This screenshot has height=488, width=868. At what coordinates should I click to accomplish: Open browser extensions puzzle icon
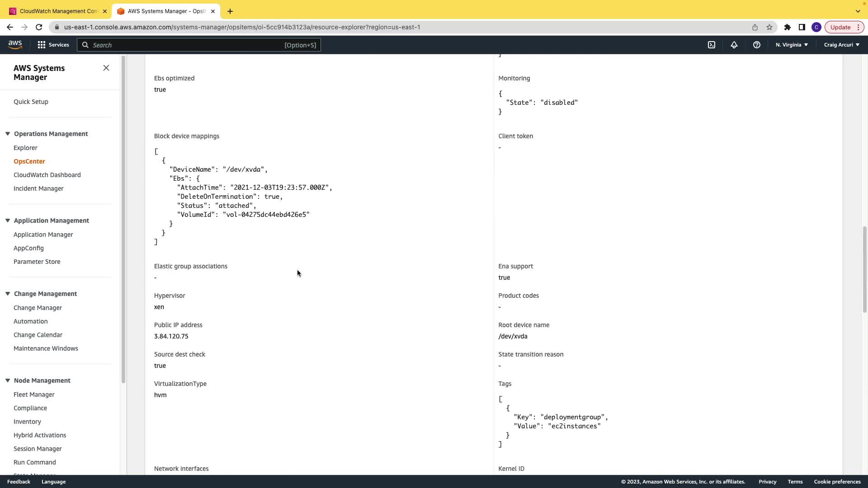[787, 27]
